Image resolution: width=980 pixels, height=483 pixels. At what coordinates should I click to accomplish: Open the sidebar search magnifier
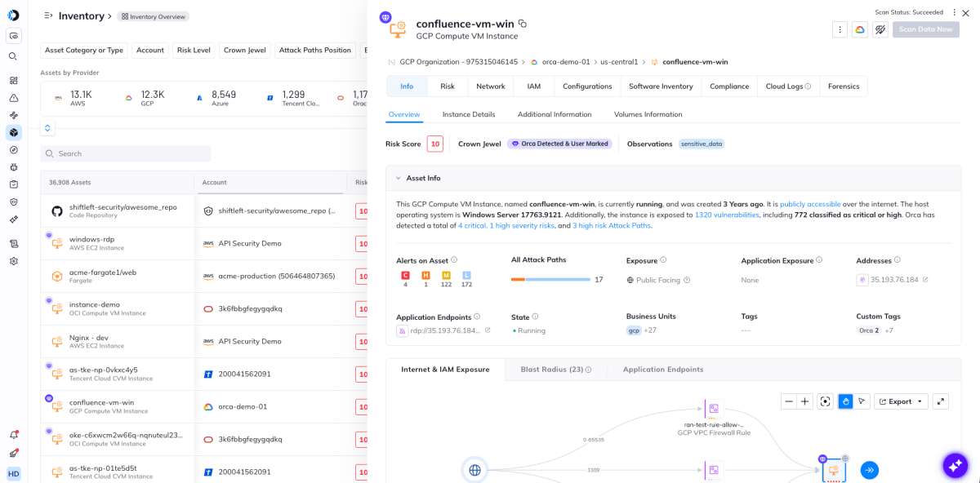[x=13, y=56]
